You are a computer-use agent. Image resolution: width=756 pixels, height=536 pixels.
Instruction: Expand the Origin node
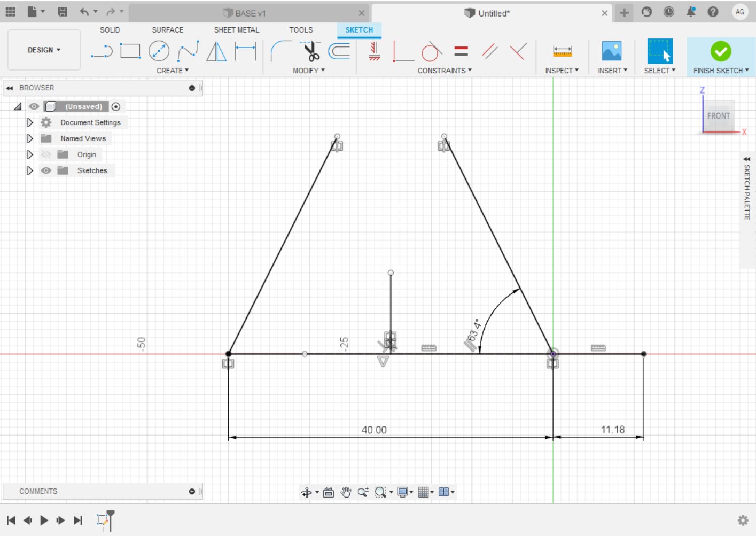click(x=30, y=154)
